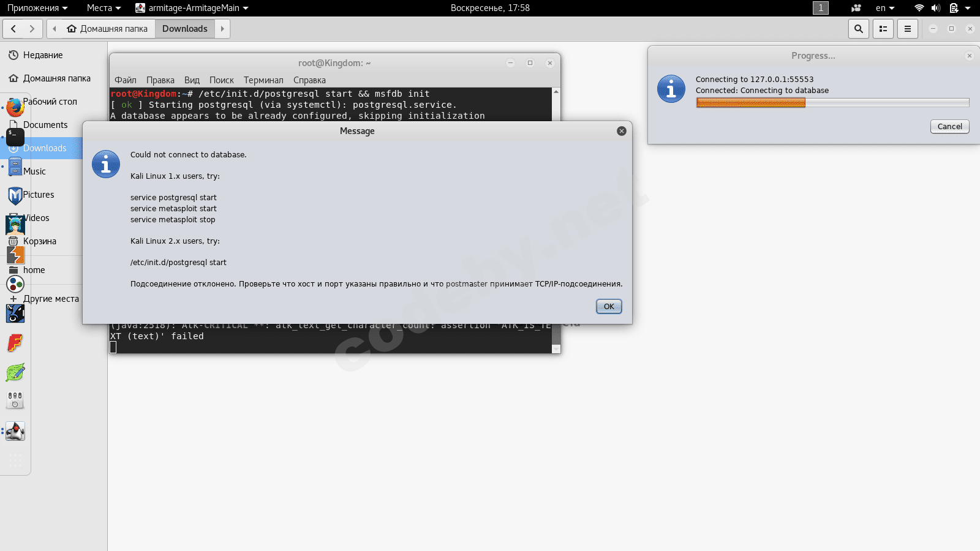Screen dimensions: 980x551
Task: Launch the BeEF bull icon in dock
Action: click(15, 313)
